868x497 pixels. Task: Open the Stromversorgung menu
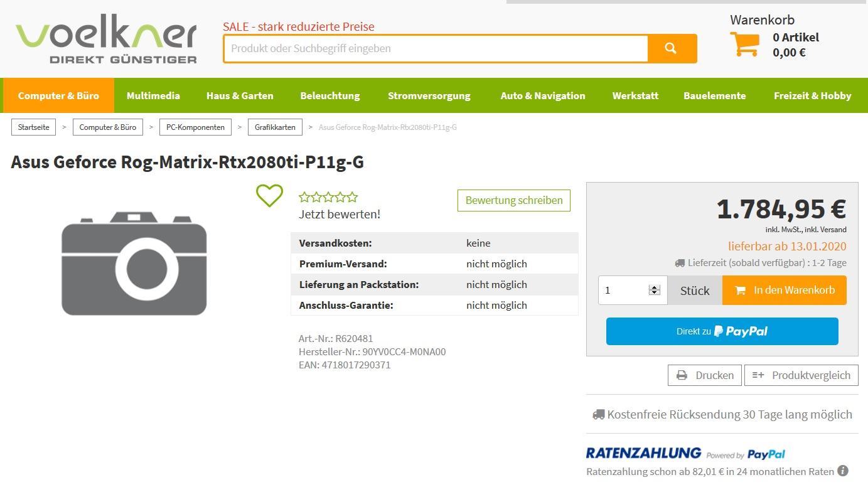(429, 95)
